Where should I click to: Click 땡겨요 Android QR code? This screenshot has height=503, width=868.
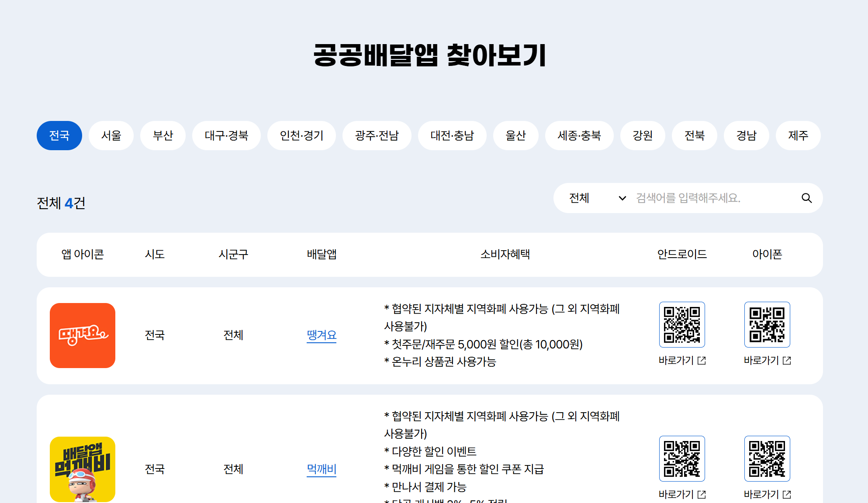[681, 325]
